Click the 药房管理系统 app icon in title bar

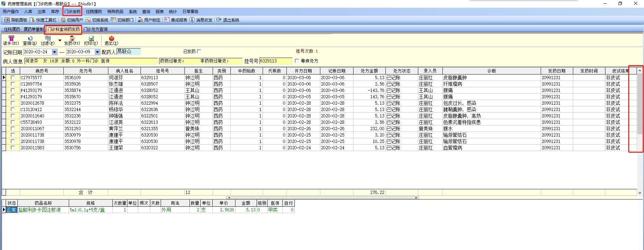click(3, 4)
